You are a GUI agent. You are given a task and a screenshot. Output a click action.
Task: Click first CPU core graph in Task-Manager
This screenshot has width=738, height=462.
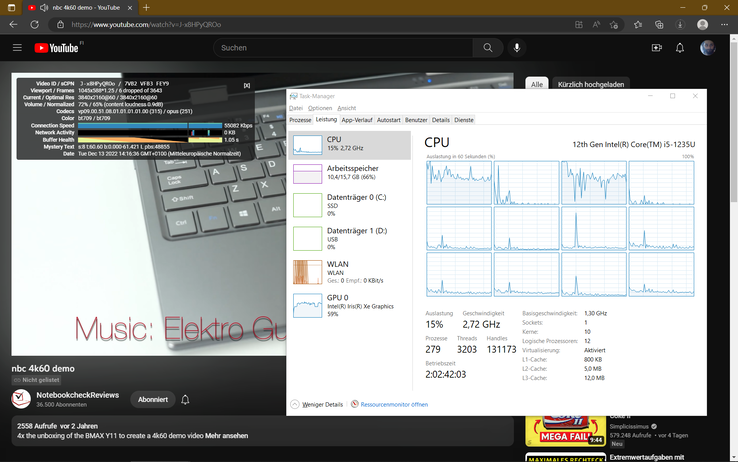tap(459, 183)
